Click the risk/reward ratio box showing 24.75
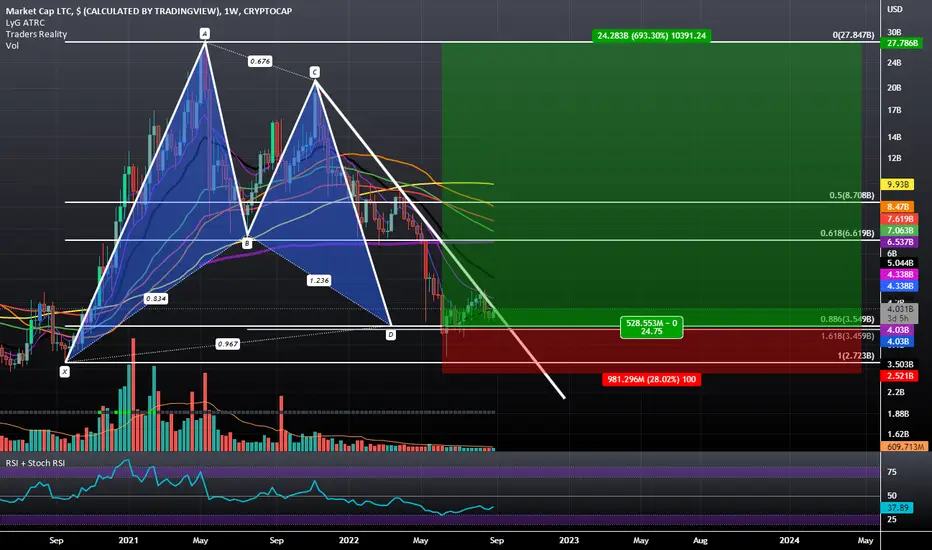Screen dimensions: 932x550 click(651, 327)
